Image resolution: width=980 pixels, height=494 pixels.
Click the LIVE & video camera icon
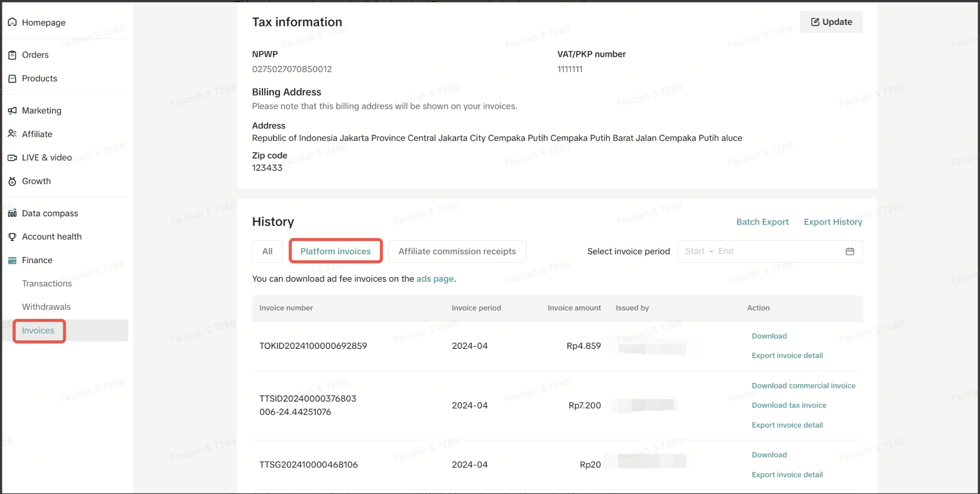12,157
